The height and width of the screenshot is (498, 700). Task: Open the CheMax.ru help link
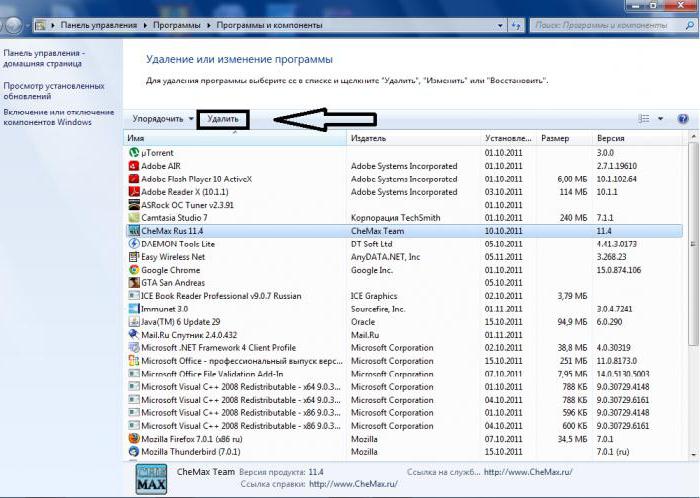[x=353, y=484]
